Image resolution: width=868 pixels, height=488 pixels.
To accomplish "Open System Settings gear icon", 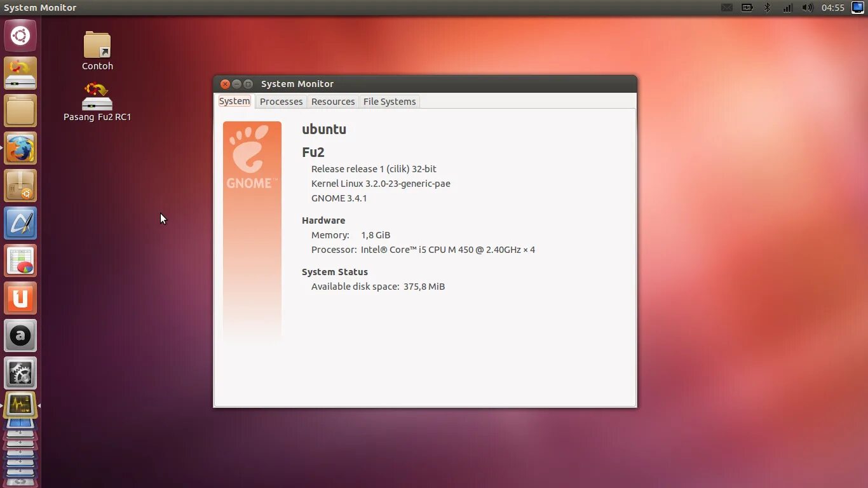I will point(20,373).
